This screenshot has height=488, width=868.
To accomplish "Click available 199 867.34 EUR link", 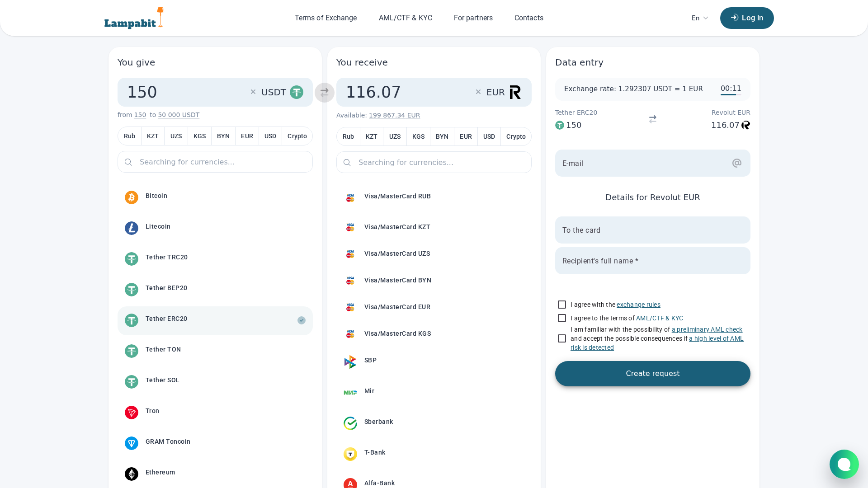I will [394, 115].
